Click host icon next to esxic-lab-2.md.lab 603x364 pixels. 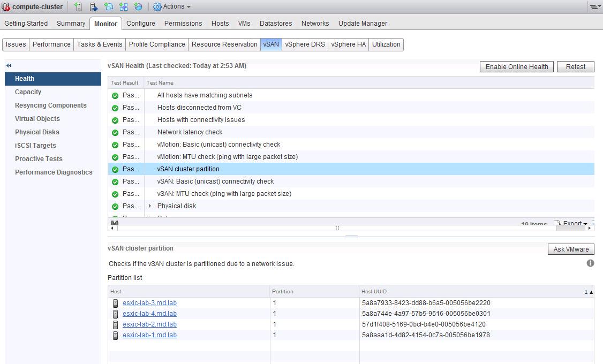[115, 325]
